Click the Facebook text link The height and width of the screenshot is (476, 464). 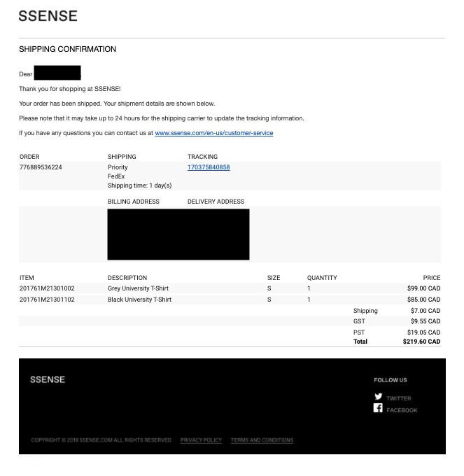[x=402, y=410]
